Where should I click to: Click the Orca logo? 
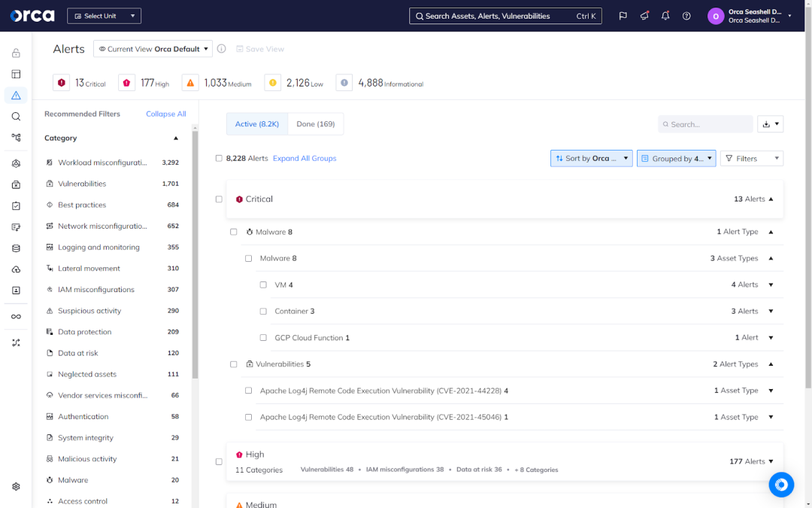point(32,16)
